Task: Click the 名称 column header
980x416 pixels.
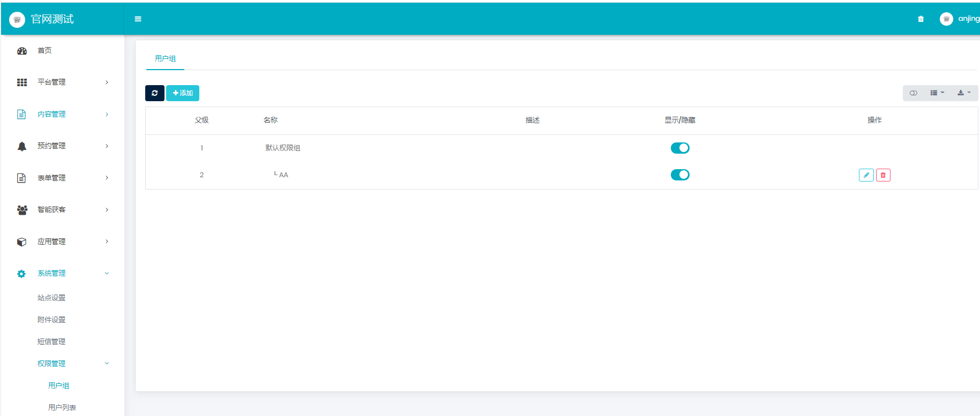Action: click(271, 120)
